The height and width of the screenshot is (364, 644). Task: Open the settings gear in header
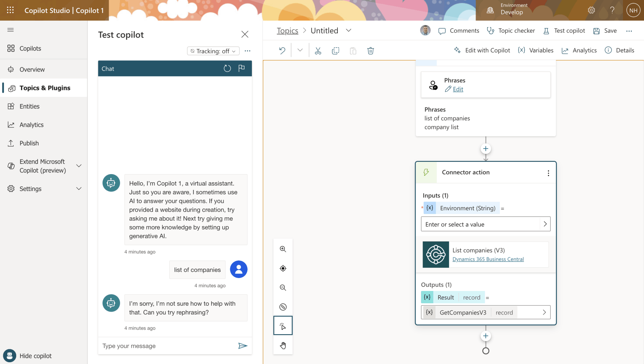point(591,10)
